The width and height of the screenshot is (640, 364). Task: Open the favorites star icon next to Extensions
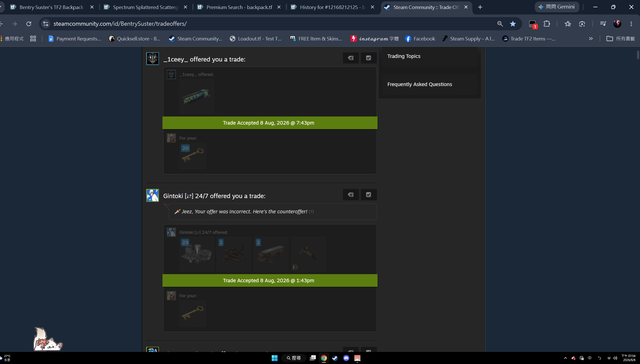click(x=568, y=24)
